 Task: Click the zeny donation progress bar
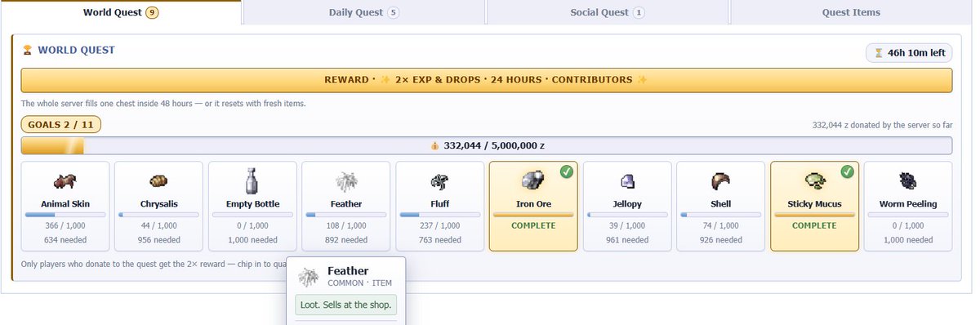pyautogui.click(x=487, y=145)
